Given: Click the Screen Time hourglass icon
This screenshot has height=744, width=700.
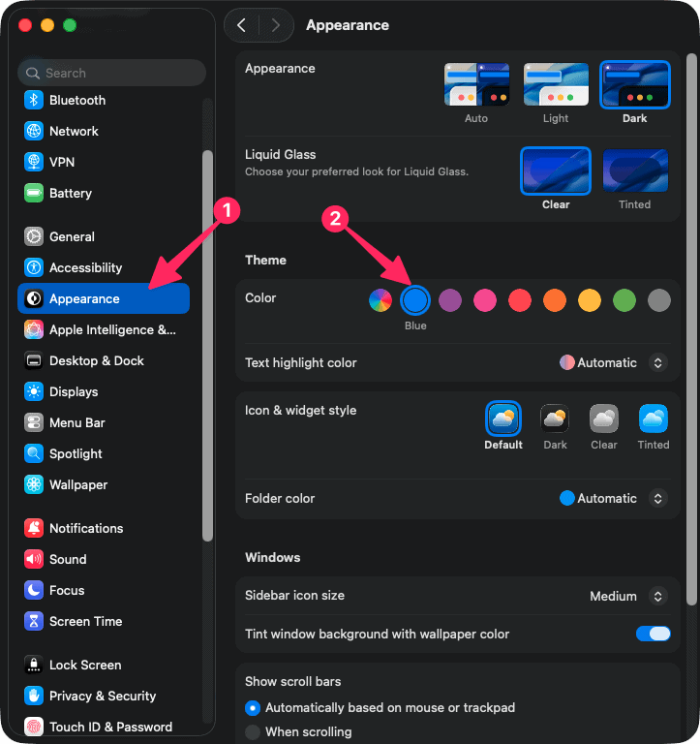Looking at the screenshot, I should click(x=34, y=621).
